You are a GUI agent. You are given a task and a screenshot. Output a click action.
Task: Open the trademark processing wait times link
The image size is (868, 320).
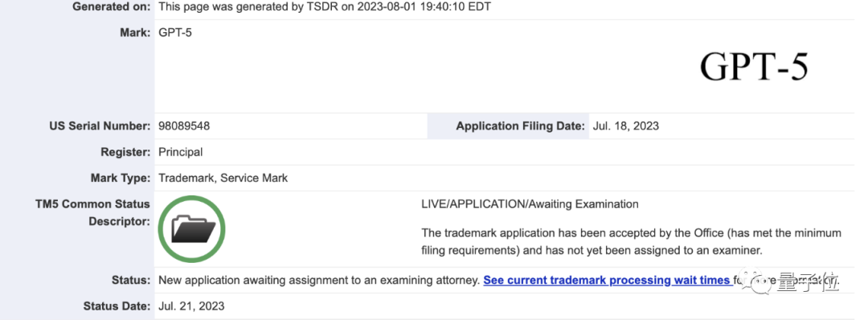pyautogui.click(x=607, y=280)
